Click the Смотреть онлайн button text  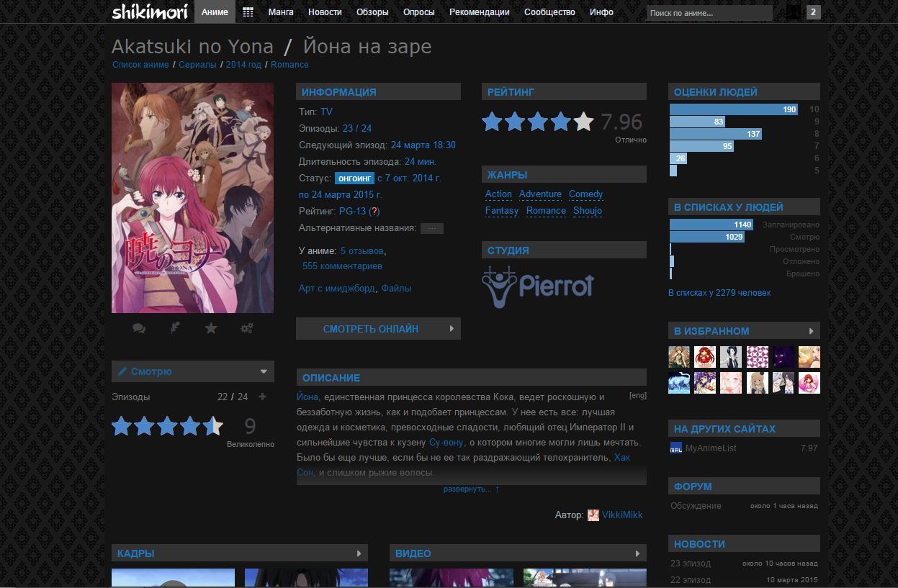point(370,329)
